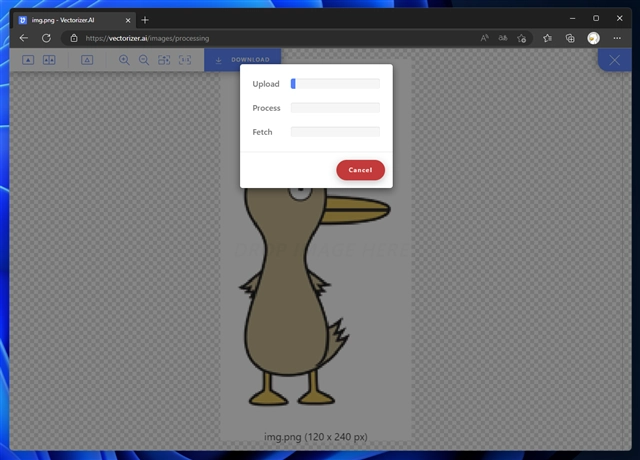640x460 pixels.
Task: Refresh the page
Action: point(46,38)
